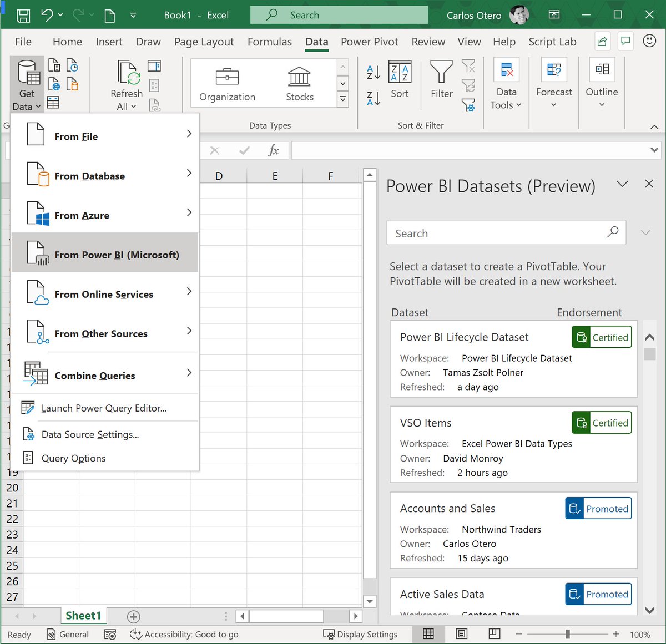Close the Power BI Datasets pane
The width and height of the screenshot is (666, 644).
coord(649,184)
